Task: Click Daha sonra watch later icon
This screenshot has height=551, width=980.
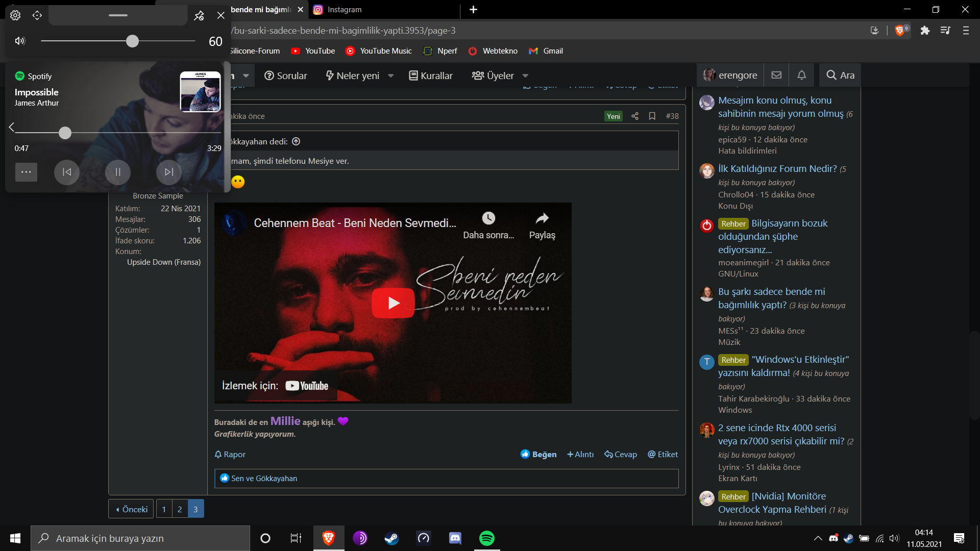Action: coord(488,225)
